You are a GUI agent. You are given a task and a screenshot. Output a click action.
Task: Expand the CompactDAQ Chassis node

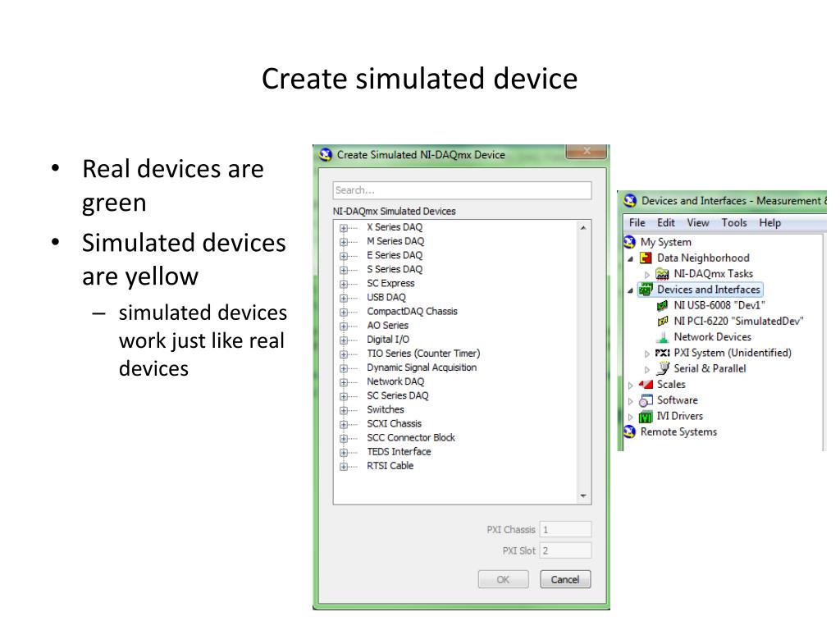pyautogui.click(x=344, y=312)
